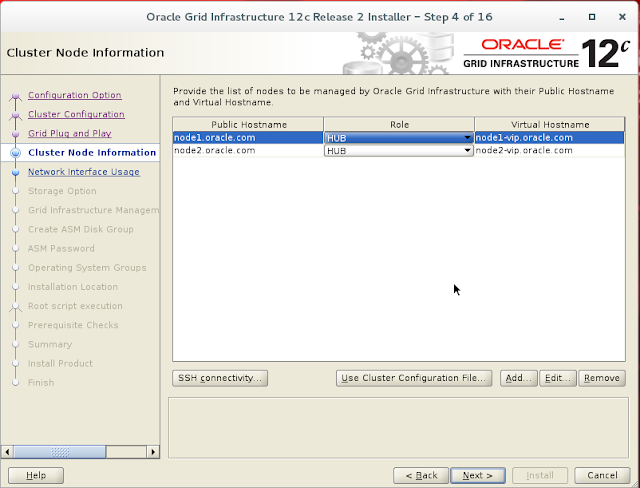
Task: Jump to Network Interface Usage step
Action: [x=84, y=172]
